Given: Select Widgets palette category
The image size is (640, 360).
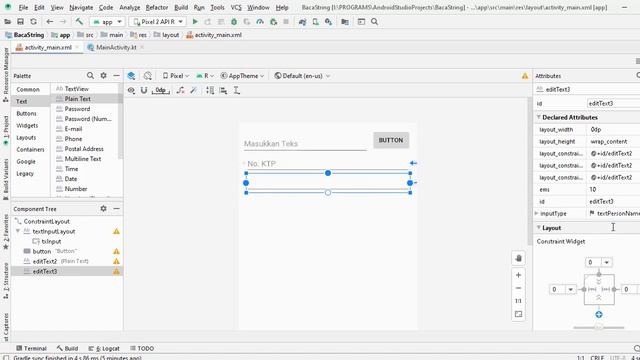Looking at the screenshot, I should coord(27,125).
